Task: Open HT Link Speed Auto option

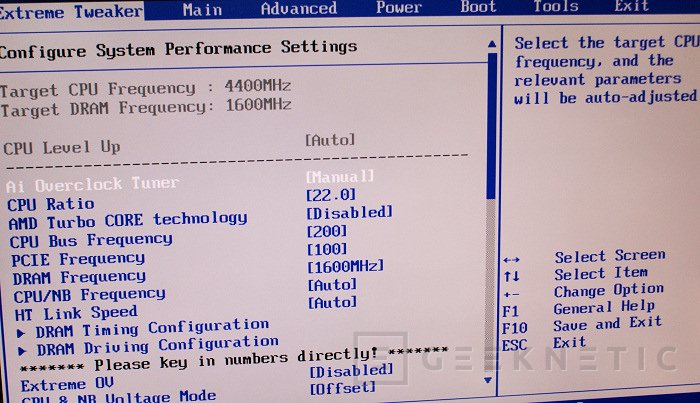Action: (x=333, y=303)
